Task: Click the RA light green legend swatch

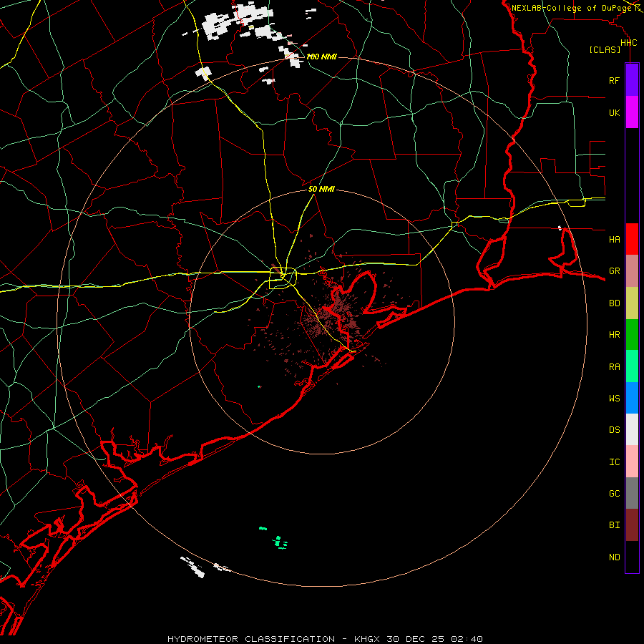Action: 632,366
